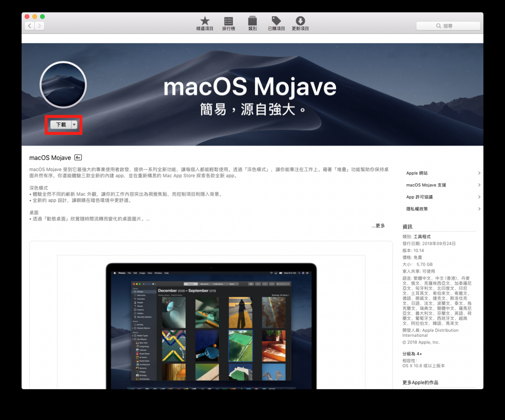Click chevron next to Apple 網站
Image resolution: width=505 pixels, height=420 pixels.
coord(479,173)
